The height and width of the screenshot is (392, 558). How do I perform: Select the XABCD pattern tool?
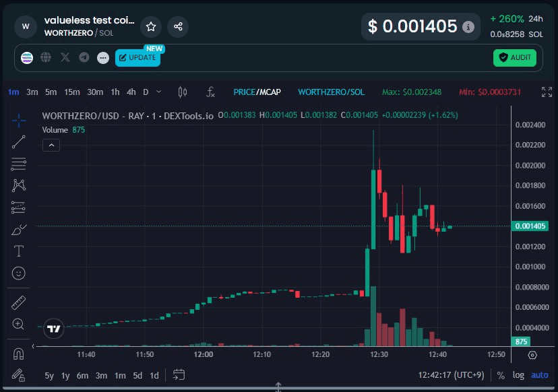coord(18,185)
